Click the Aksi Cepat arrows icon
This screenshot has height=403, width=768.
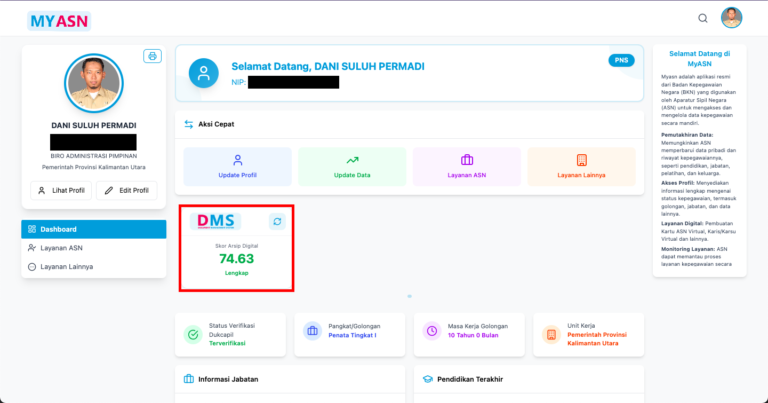point(189,124)
